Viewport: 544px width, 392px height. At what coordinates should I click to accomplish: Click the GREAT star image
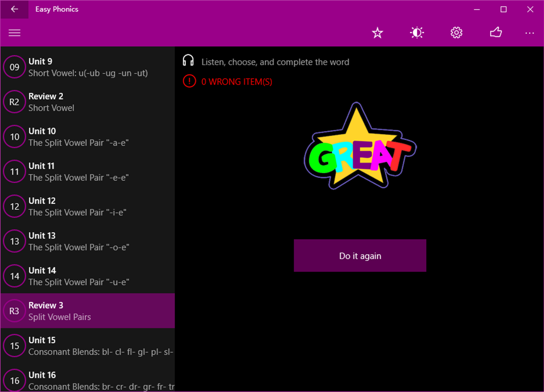click(x=360, y=147)
